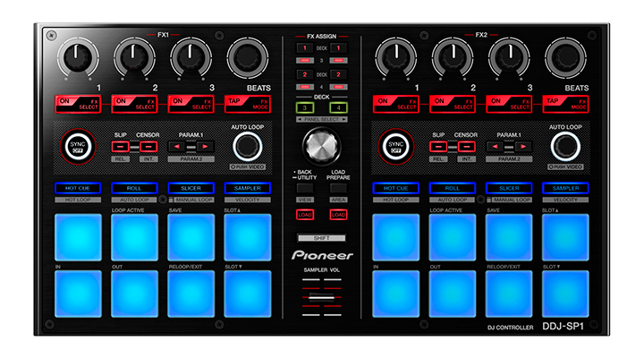Viewport: 644px width, 358px height.
Task: Click the center rotary selector knob
Action: tap(322, 146)
